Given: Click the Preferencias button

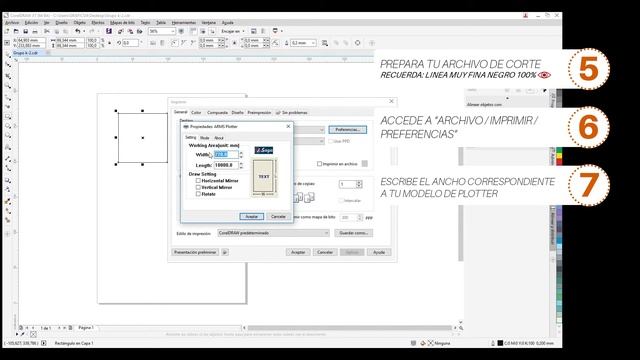Looking at the screenshot, I should click(x=348, y=130).
